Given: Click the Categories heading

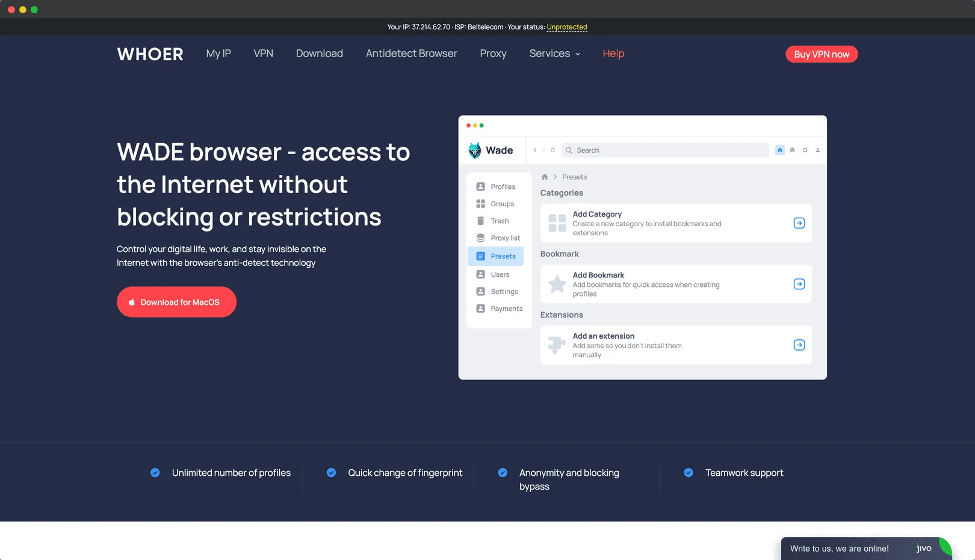Looking at the screenshot, I should (x=562, y=193).
